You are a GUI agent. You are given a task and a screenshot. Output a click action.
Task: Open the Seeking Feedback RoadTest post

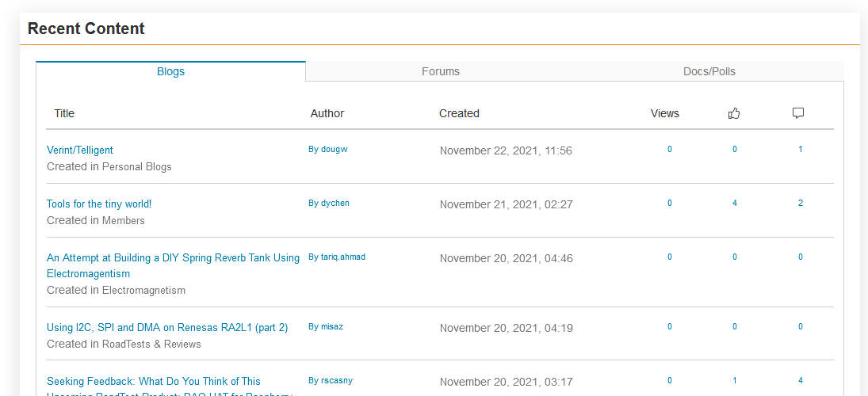[x=154, y=381]
